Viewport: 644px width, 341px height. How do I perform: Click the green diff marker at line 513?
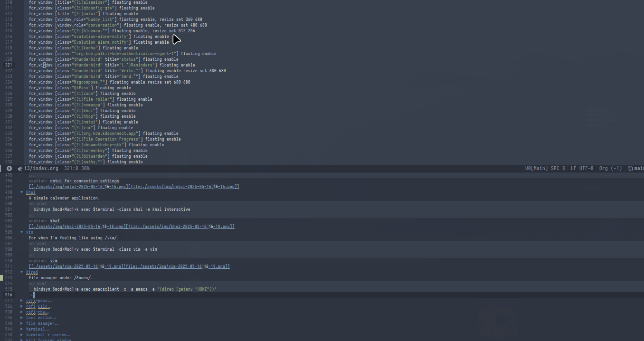pyautogui.click(x=1, y=278)
